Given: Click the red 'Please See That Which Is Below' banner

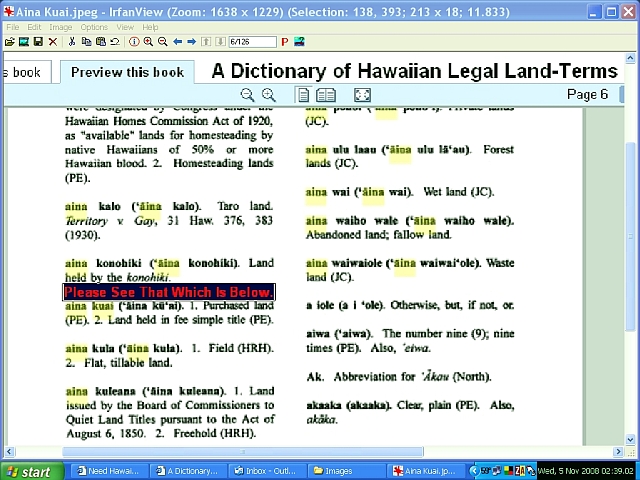Looking at the screenshot, I should (x=169, y=292).
